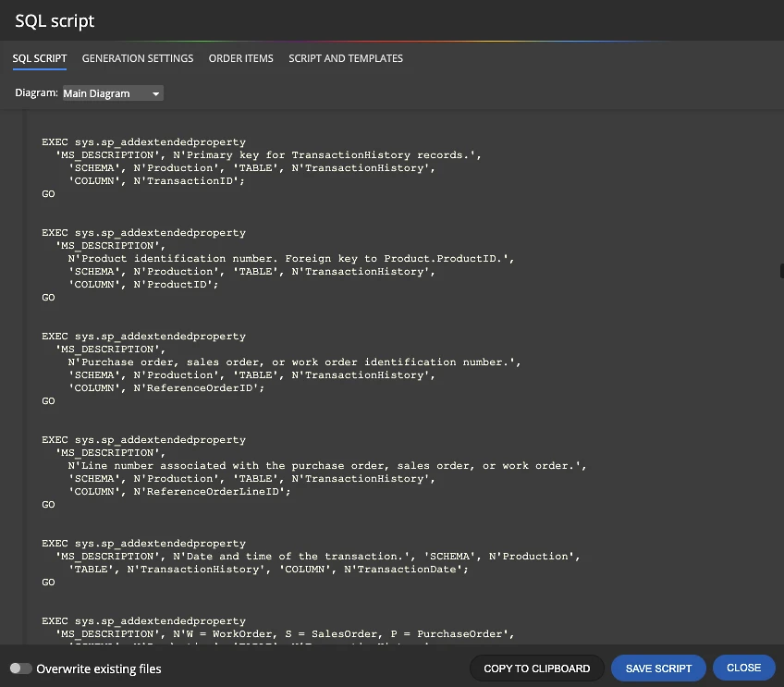Click COPY TO CLIPBOARD button
Viewport: 784px width, 687px height.
536,669
